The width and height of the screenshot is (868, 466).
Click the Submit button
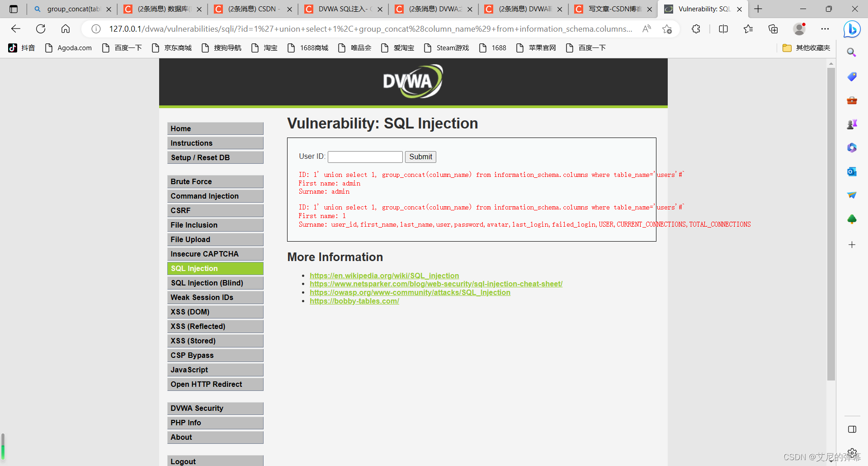[420, 157]
